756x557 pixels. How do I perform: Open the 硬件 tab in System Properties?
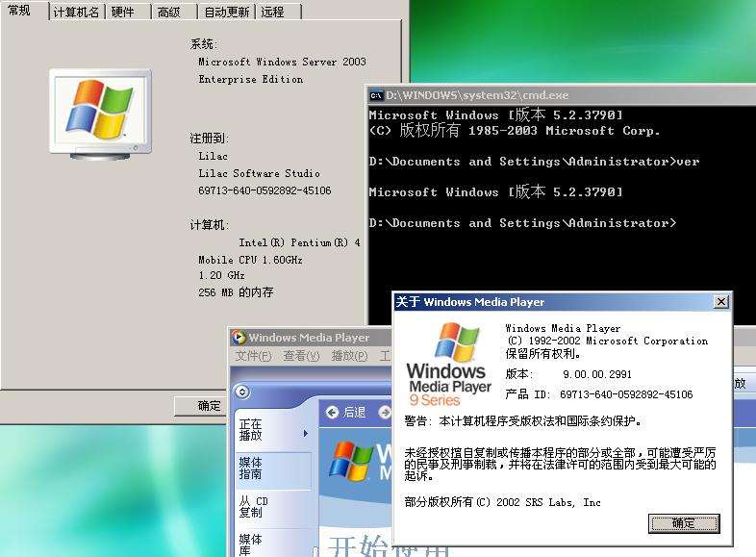[x=128, y=12]
